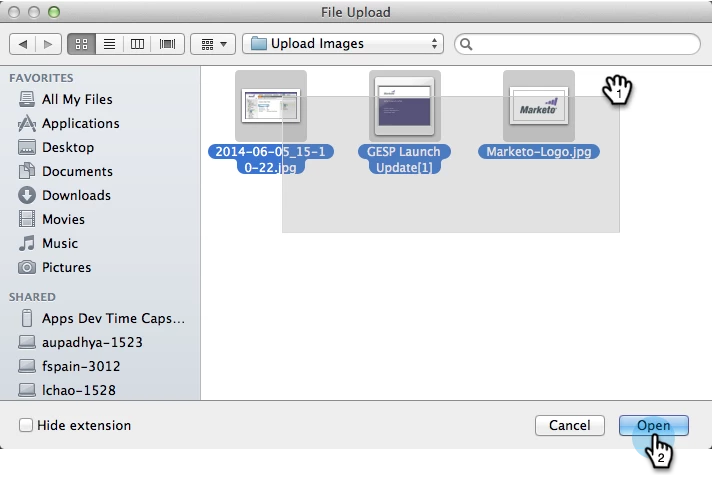713x484 pixels.
Task: Open the item arrangement dropdown
Action: [x=213, y=44]
